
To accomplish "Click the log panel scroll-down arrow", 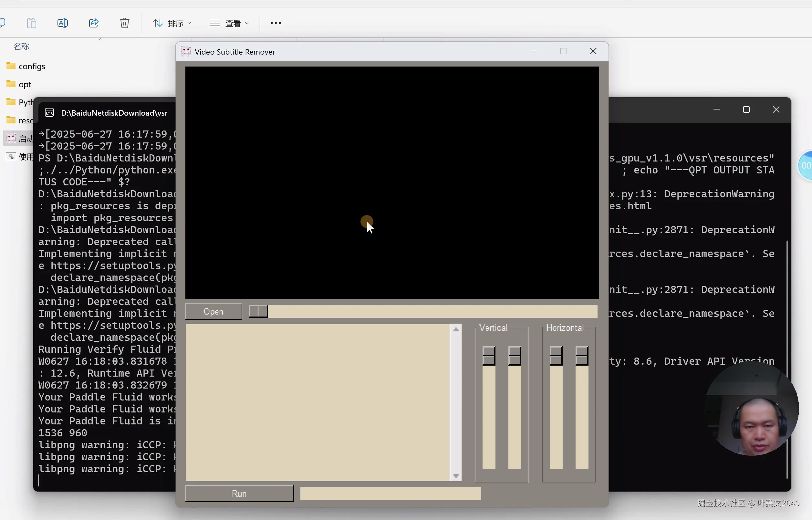I will pos(456,476).
